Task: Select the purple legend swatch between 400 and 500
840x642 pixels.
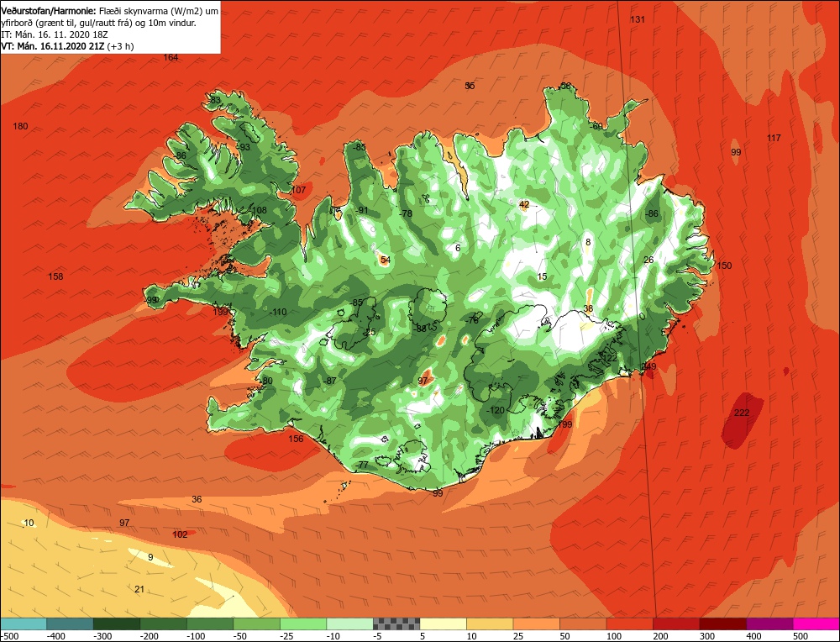Action: 769,624
